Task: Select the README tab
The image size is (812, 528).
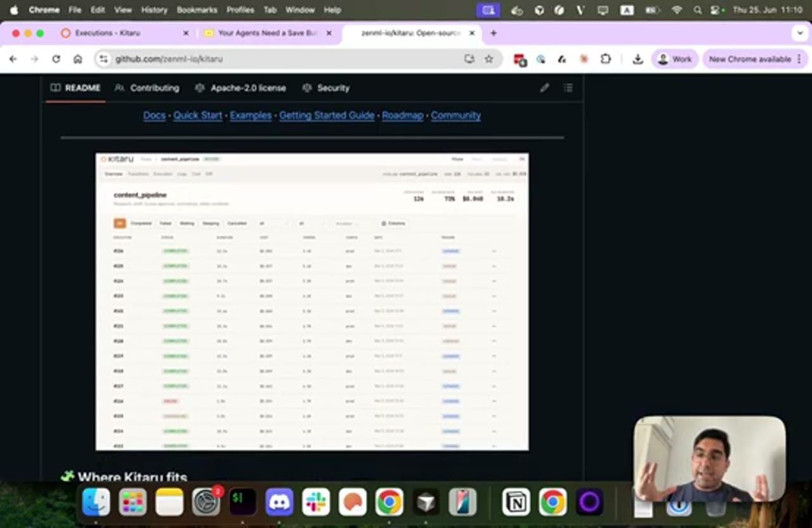Action: click(x=75, y=88)
